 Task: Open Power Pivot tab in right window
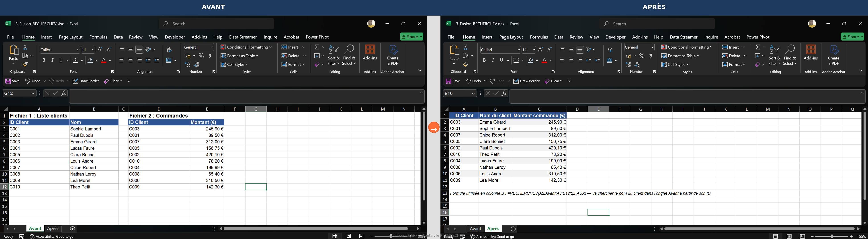pyautogui.click(x=758, y=37)
